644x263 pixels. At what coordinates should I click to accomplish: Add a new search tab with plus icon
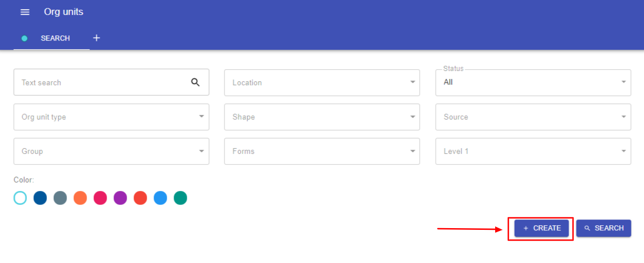click(x=97, y=38)
